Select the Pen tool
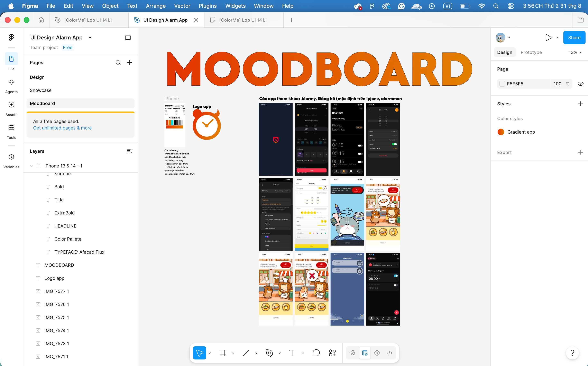This screenshot has width=588, height=366. tap(269, 353)
